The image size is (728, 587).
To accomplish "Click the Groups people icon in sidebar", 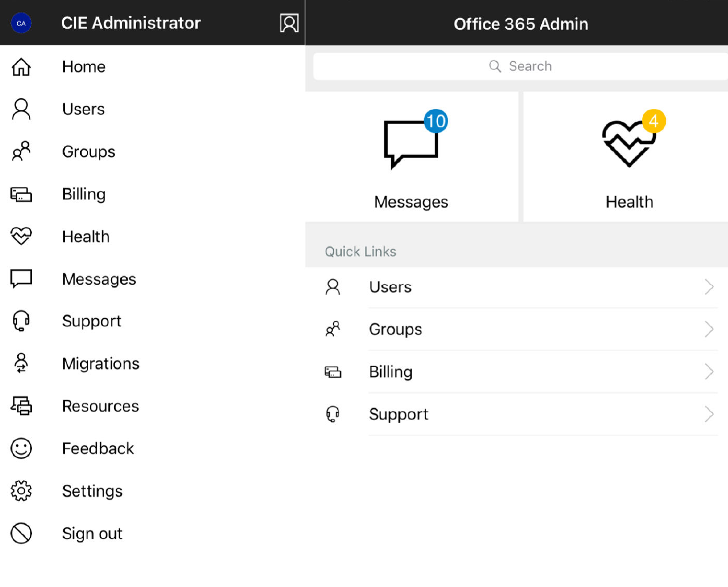I will point(21,151).
